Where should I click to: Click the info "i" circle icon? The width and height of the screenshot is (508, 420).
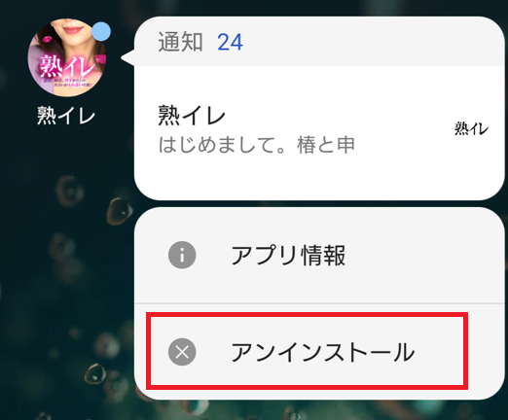182,255
